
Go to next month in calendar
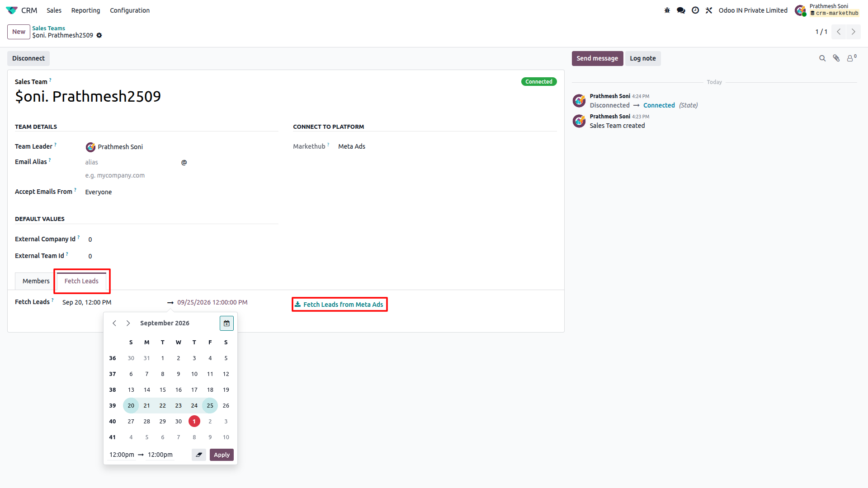[128, 323]
